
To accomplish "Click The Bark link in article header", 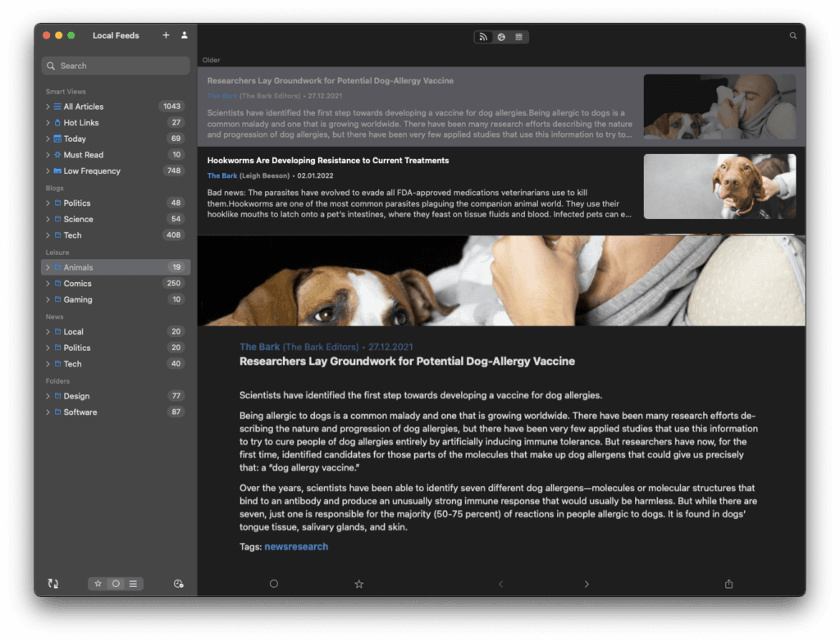I will pos(259,347).
